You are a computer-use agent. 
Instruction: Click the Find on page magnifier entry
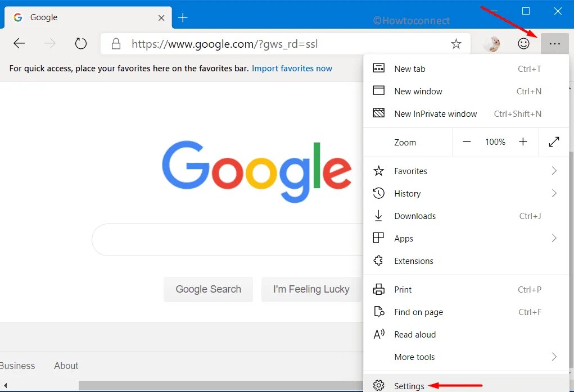419,312
